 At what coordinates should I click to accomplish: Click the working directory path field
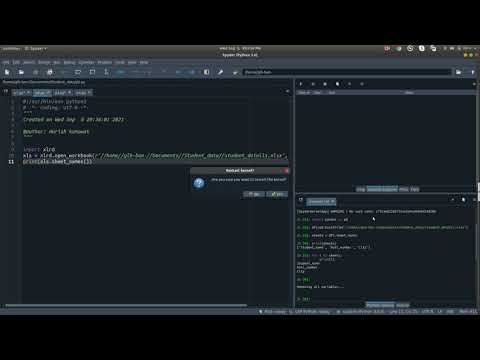tap(347, 72)
